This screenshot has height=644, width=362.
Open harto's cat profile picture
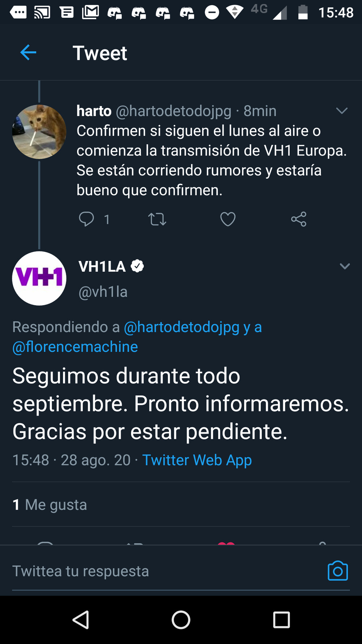(x=39, y=132)
